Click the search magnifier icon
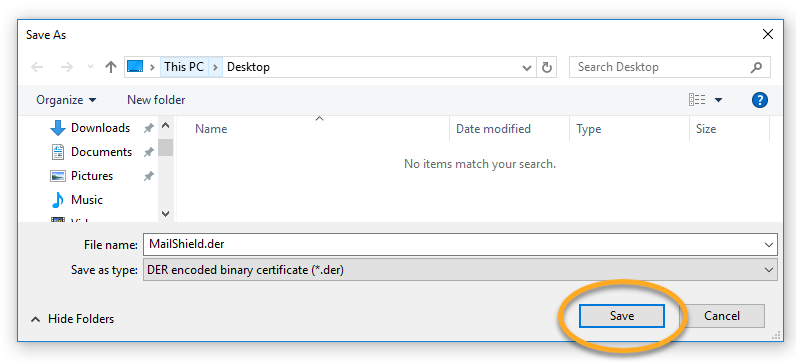This screenshot has width=796, height=363. 756,67
